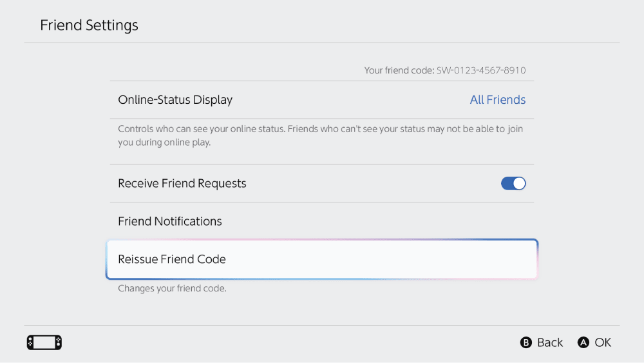
Task: Click the SW-0123-4567-8910 friend code number
Action: pos(481,70)
